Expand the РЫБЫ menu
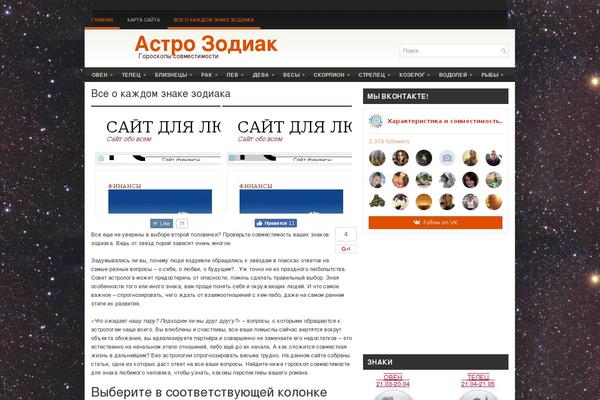The width and height of the screenshot is (600, 400). point(492,75)
